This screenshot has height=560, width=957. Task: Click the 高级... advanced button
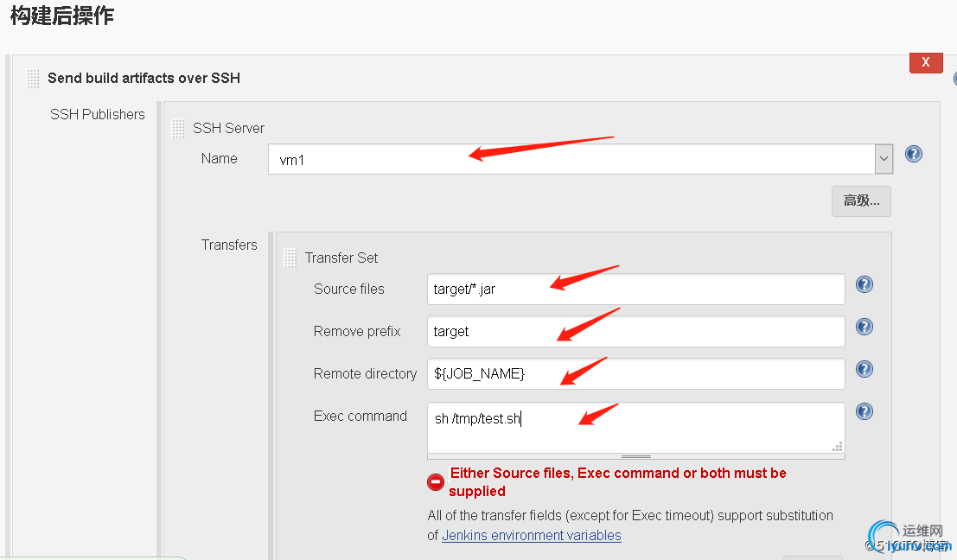point(861,200)
